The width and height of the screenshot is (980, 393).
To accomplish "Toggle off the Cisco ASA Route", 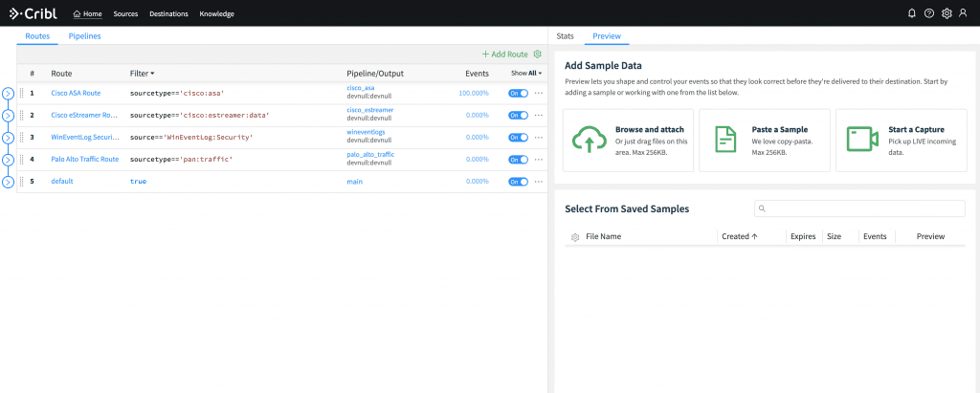I will (x=518, y=93).
